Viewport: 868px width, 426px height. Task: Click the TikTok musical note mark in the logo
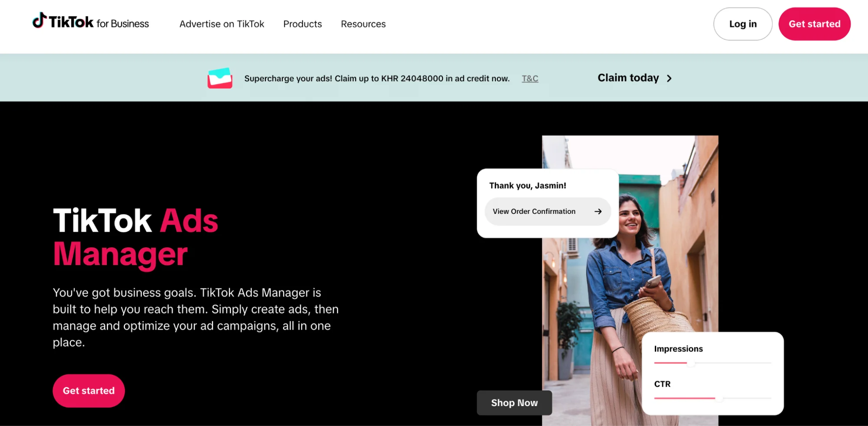click(39, 21)
